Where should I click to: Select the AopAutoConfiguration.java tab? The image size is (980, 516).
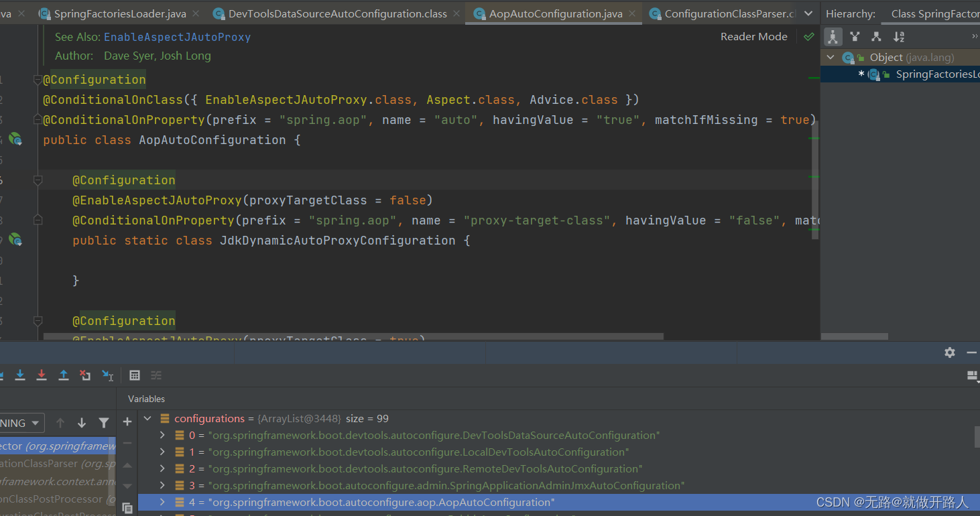[x=554, y=13]
